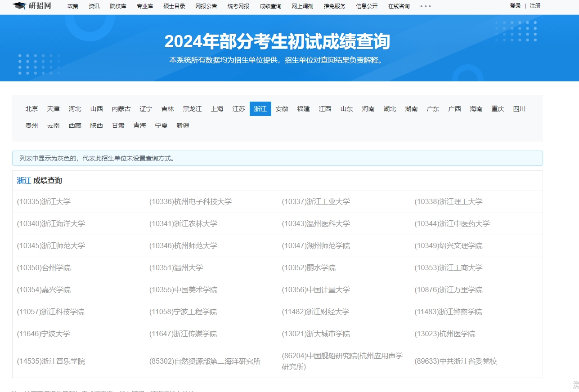Click (10345)浙江师范大学 entry
This screenshot has width=579, height=392.
click(x=51, y=246)
